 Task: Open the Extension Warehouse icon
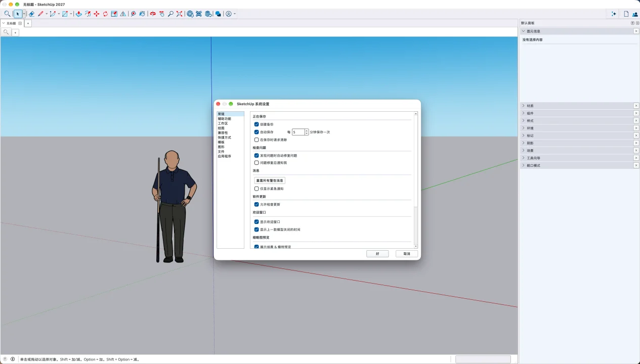pos(199,14)
